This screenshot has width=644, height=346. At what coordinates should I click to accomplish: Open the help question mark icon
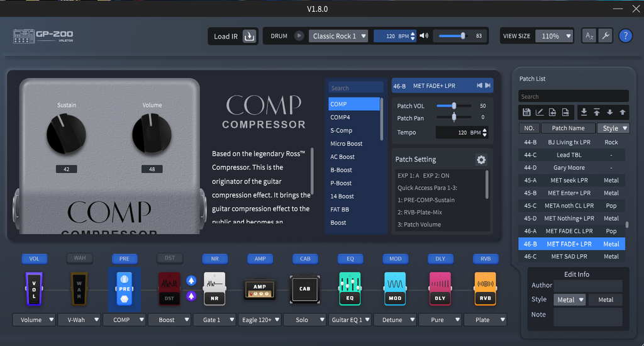tap(626, 36)
